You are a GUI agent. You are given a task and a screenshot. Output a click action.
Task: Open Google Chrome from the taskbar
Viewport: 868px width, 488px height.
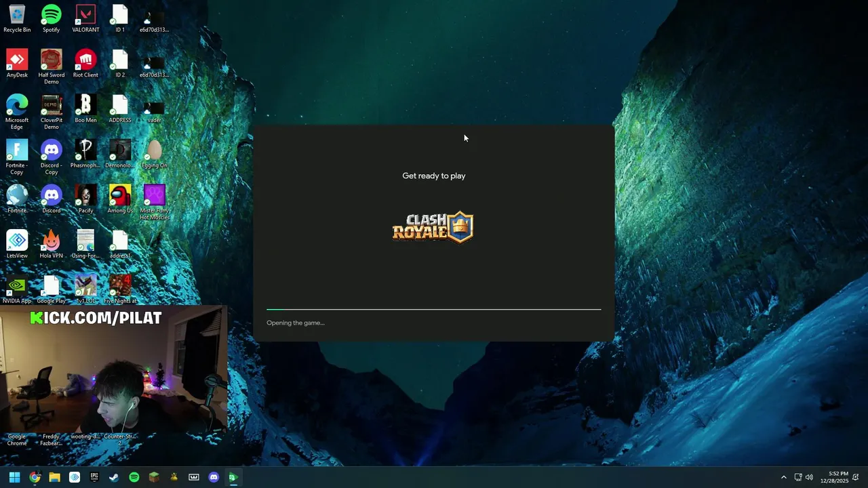click(35, 477)
